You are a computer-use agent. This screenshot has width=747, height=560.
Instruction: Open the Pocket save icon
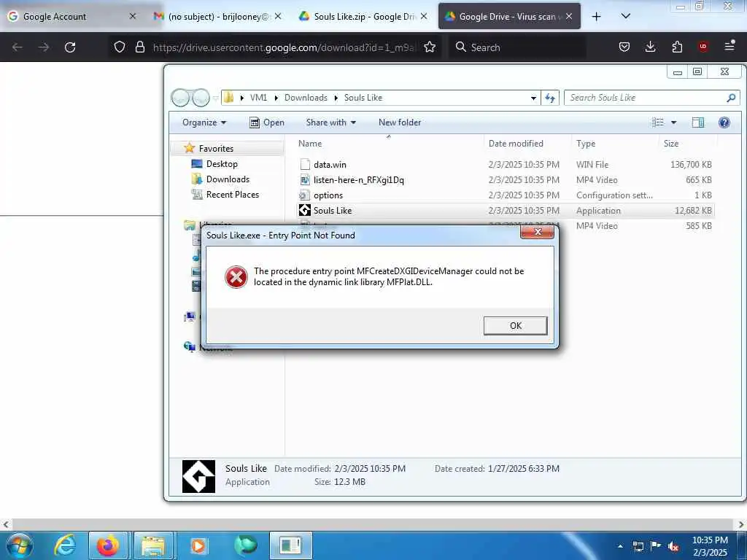(x=624, y=47)
